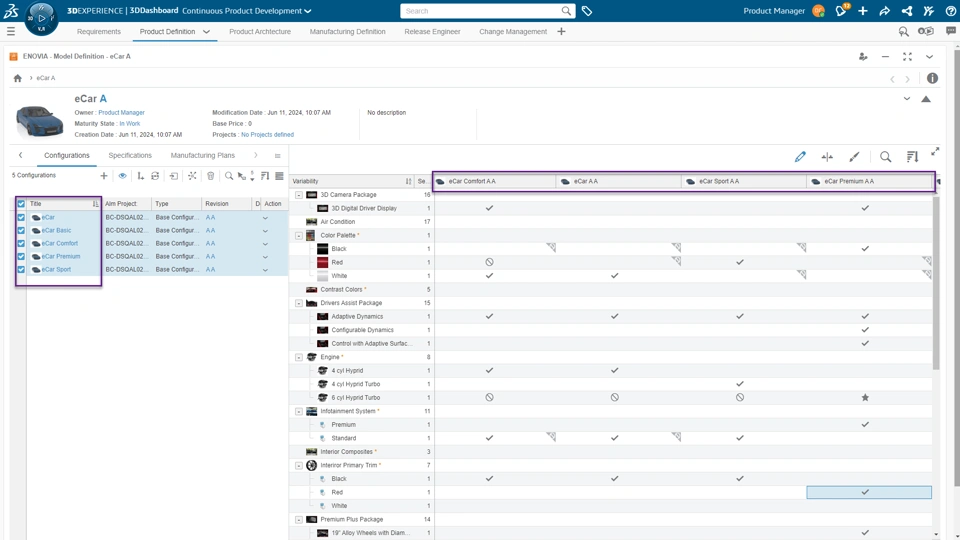The image size is (960, 540).
Task: Open the eCar Basic configuration link
Action: [56, 231]
